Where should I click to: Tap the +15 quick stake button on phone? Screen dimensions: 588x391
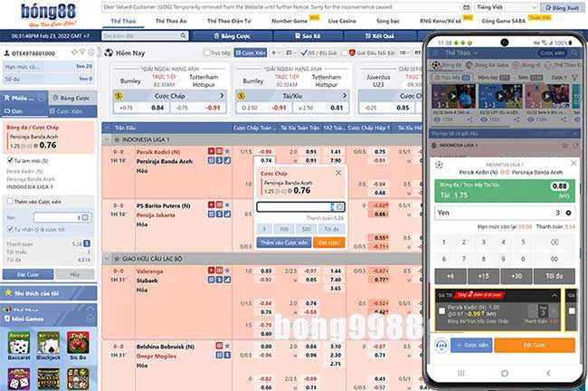pos(483,276)
